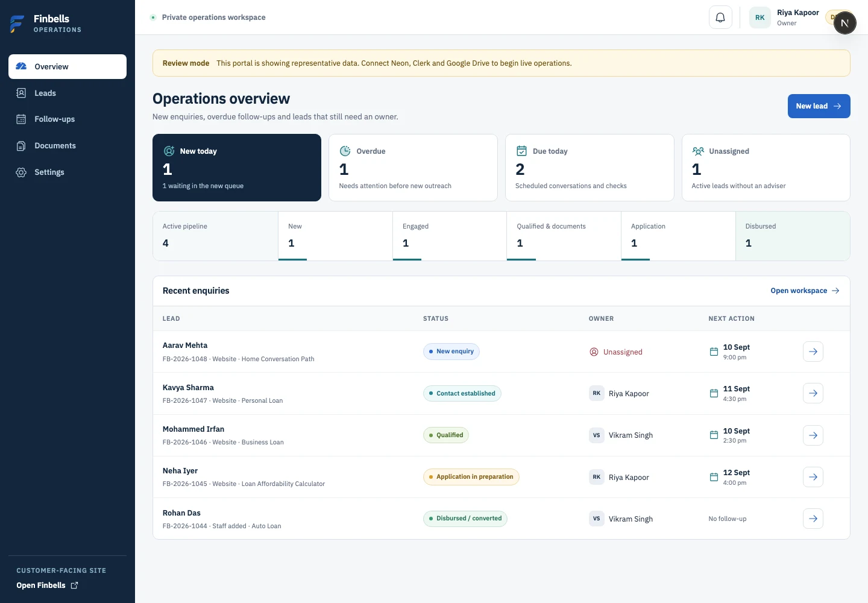This screenshot has height=603, width=868.
Task: Select the Unassigned summary card
Action: [766, 168]
